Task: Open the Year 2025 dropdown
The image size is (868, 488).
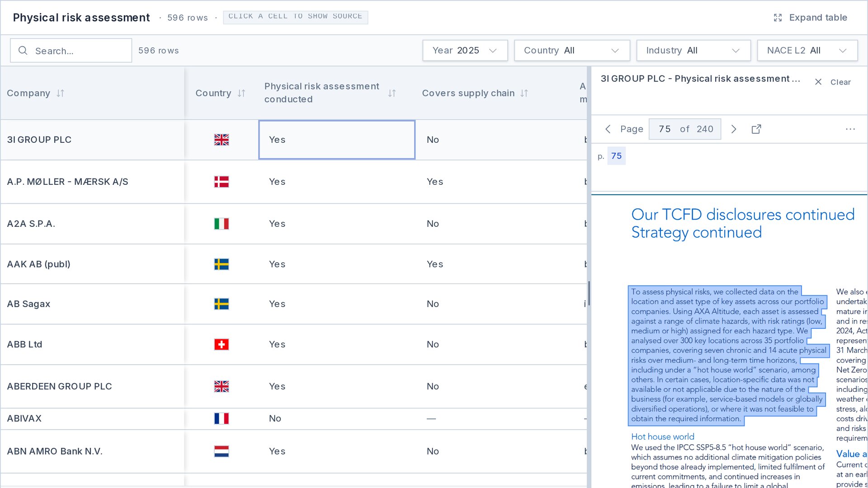Action: coord(465,51)
